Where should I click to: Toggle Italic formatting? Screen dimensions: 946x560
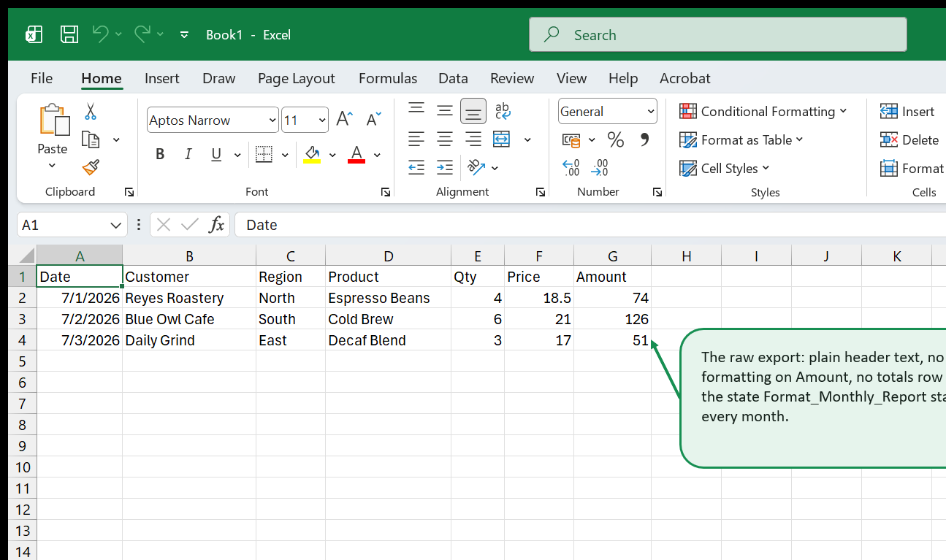(188, 154)
